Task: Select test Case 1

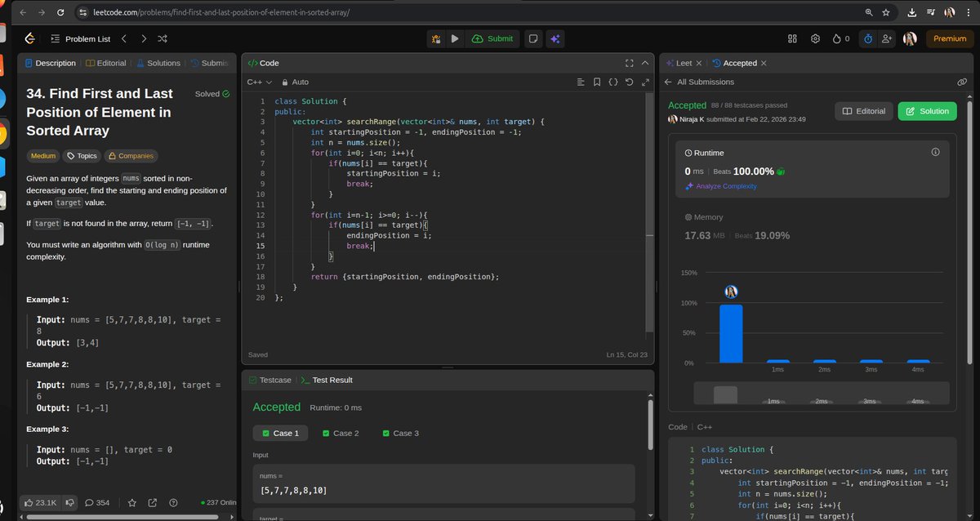Action: pos(280,433)
